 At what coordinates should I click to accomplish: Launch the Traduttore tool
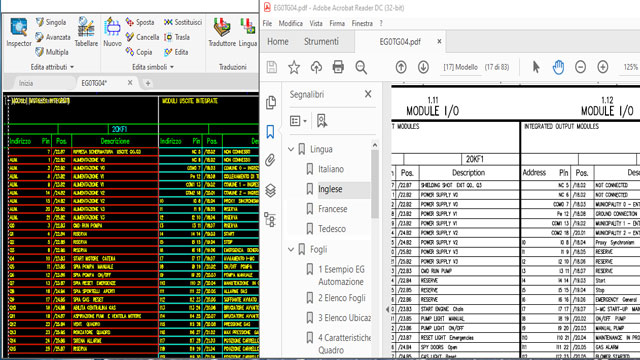point(222,32)
